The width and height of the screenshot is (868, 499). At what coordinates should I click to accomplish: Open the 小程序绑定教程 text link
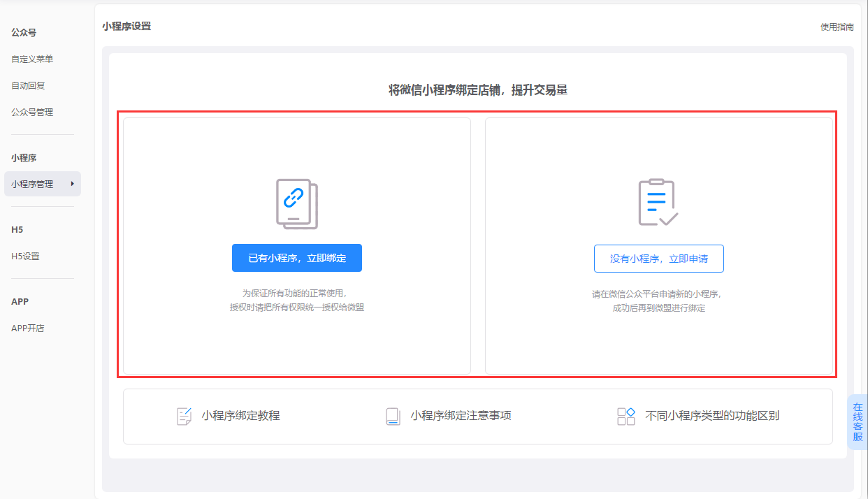tap(240, 416)
